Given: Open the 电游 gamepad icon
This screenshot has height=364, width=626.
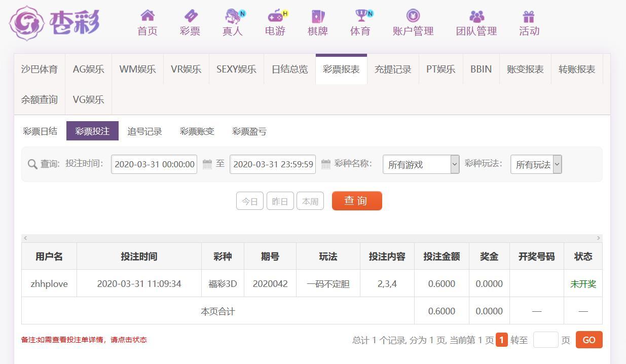Looking at the screenshot, I should click(276, 16).
